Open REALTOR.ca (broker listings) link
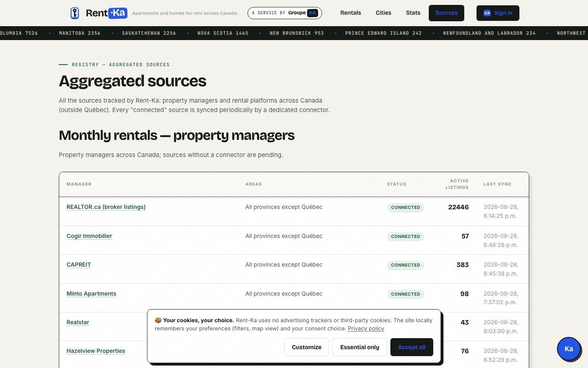 click(106, 207)
